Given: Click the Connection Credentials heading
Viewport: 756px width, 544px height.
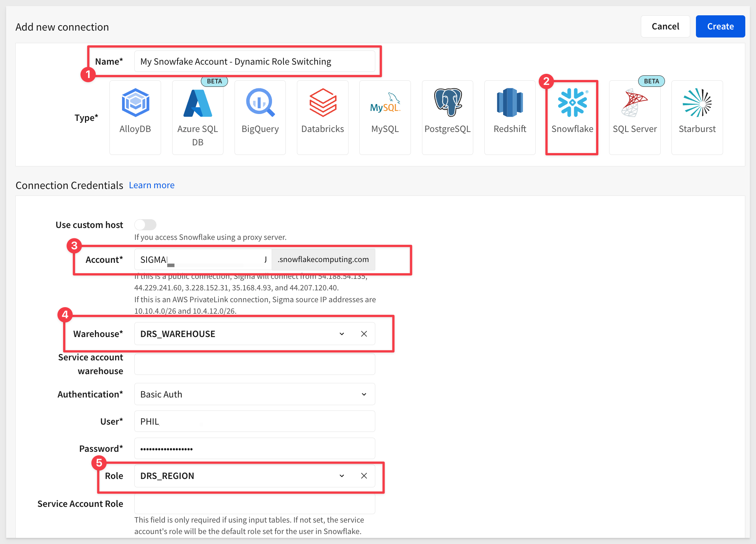Looking at the screenshot, I should pyautogui.click(x=69, y=185).
